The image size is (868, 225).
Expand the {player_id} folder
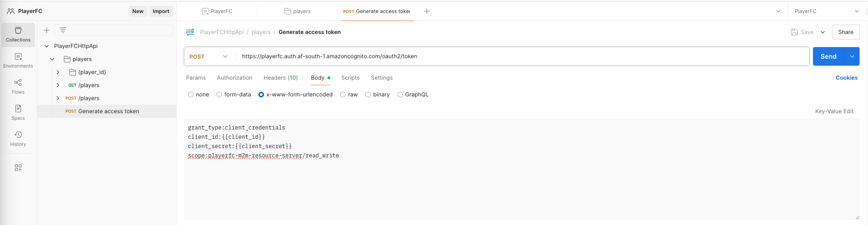click(x=58, y=72)
